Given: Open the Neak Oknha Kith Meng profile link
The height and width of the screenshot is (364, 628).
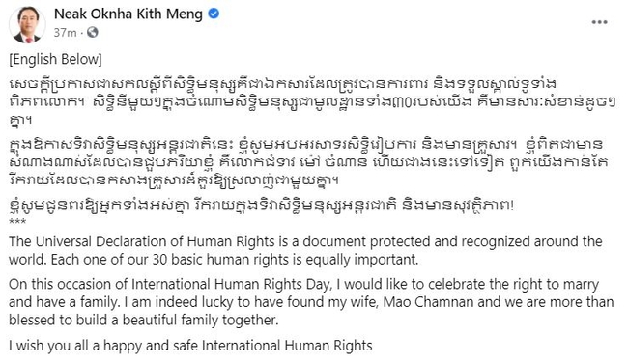Looking at the screenshot, I should point(128,14).
